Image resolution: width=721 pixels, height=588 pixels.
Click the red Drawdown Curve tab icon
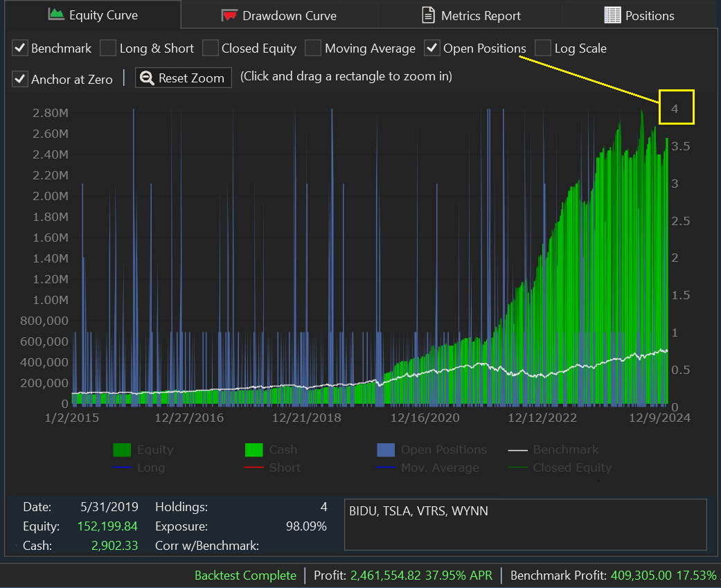click(x=229, y=15)
